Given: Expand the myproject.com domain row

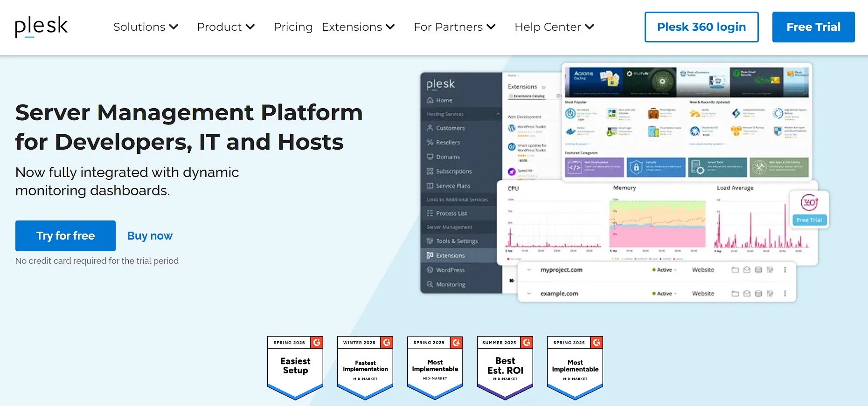Looking at the screenshot, I should pos(529,269).
